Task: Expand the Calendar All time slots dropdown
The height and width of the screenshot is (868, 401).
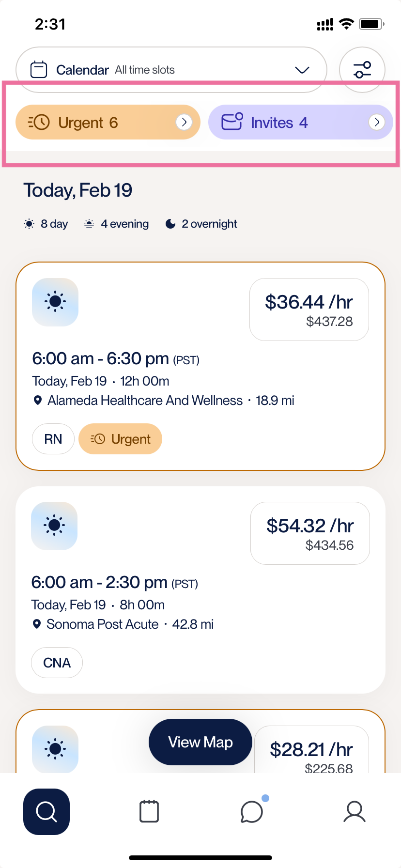Action: 171,70
